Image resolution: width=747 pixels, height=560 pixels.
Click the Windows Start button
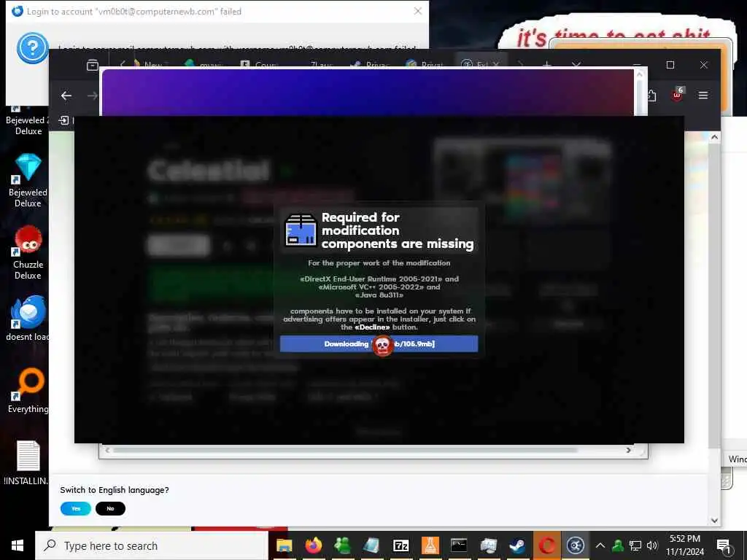[18, 545]
